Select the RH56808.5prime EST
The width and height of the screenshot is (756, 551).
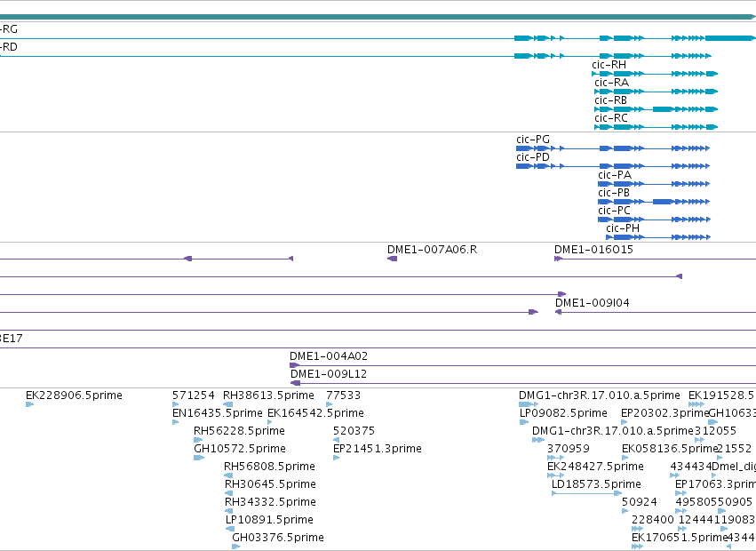point(228,475)
